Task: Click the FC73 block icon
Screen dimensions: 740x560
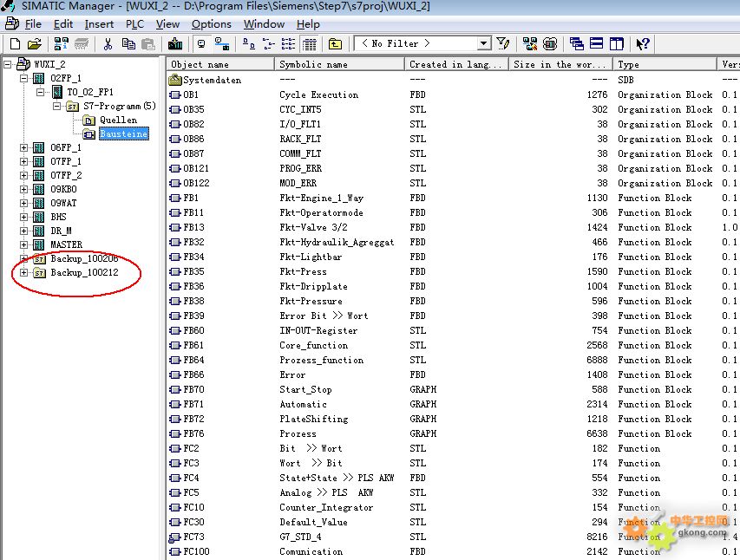Action: point(175,537)
